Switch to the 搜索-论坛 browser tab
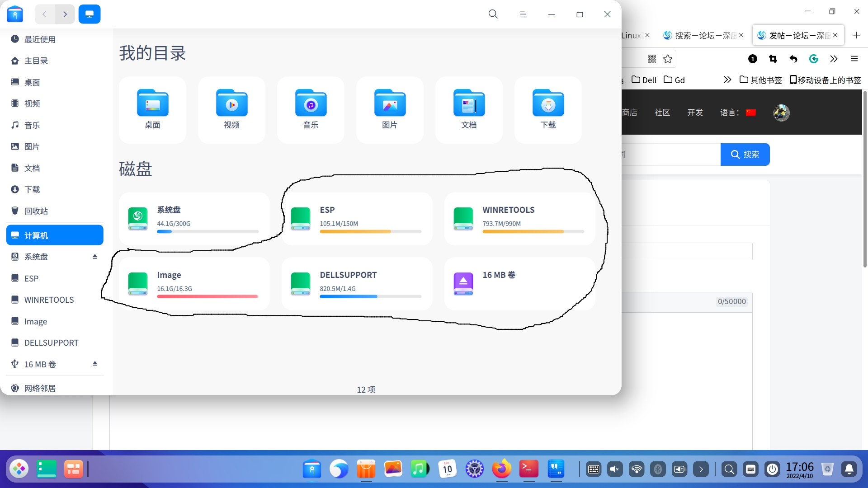This screenshot has width=868, height=488. click(x=700, y=35)
